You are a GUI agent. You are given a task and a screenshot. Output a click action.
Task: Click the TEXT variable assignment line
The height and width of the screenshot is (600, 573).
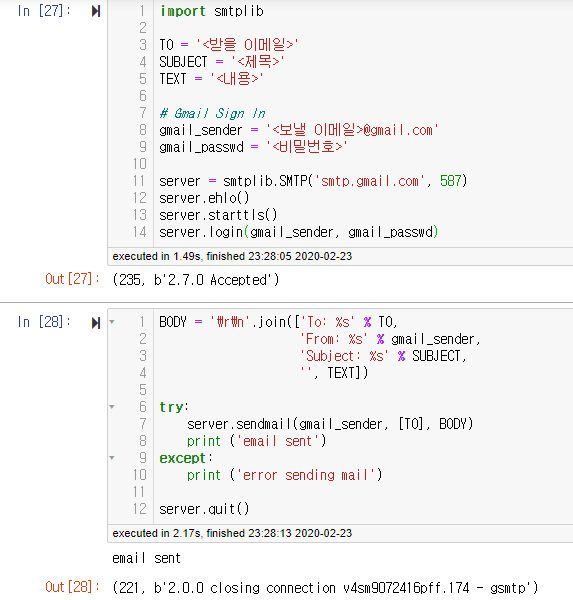point(211,79)
